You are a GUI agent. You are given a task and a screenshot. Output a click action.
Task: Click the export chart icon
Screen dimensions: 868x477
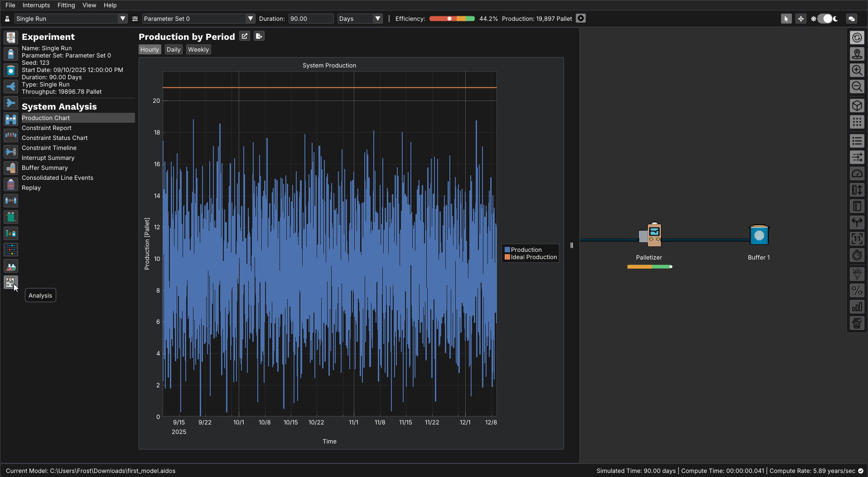(259, 36)
